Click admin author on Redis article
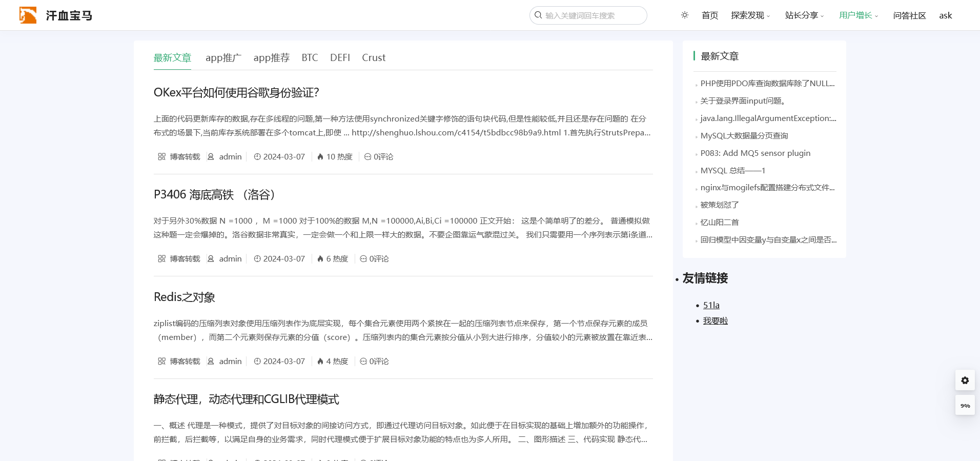The image size is (980, 461). click(x=230, y=362)
